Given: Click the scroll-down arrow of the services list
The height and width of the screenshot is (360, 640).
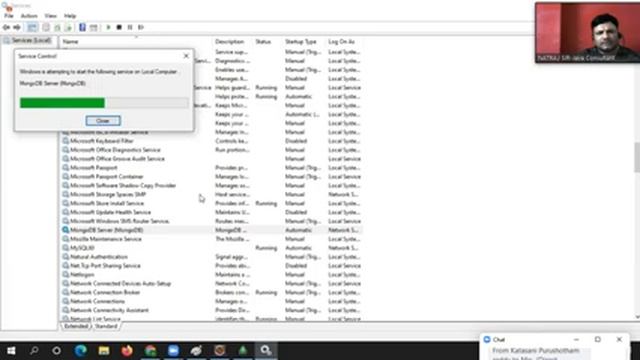Looking at the screenshot, I should (x=637, y=317).
